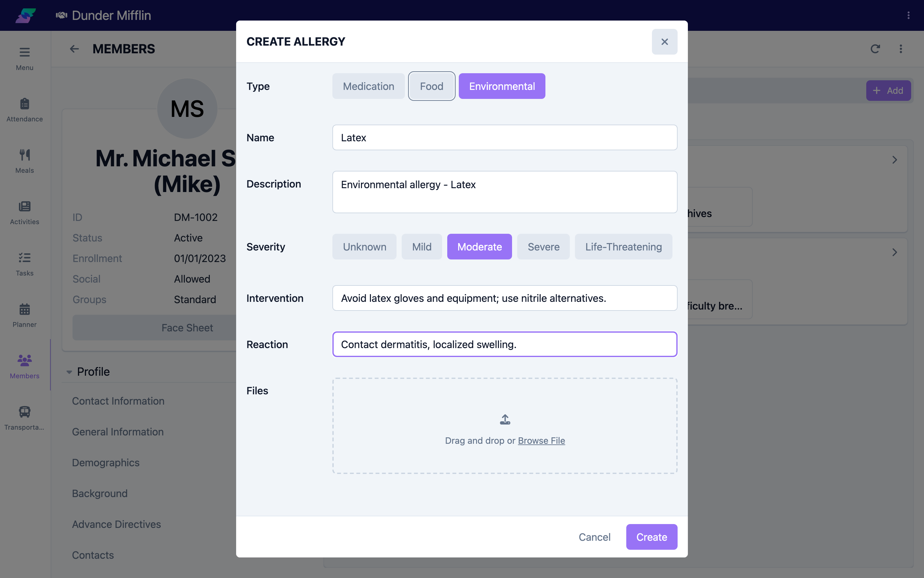Open Background profile section

click(x=100, y=493)
